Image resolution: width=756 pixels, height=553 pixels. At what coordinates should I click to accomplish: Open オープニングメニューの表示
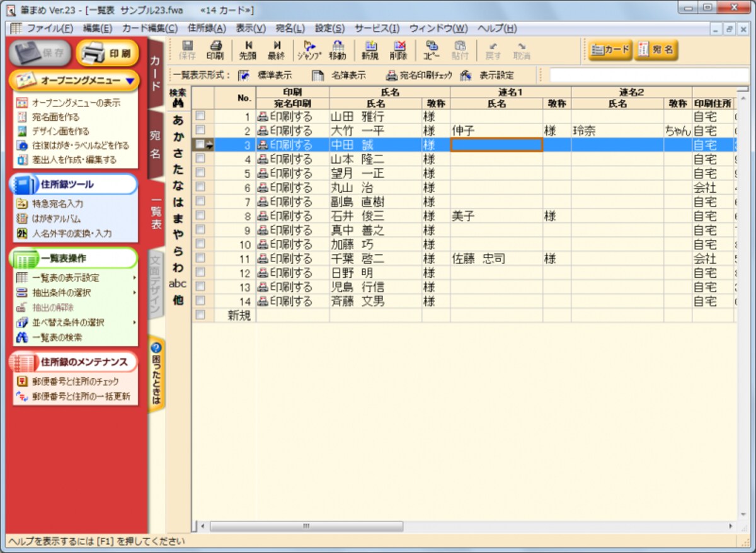(67, 103)
